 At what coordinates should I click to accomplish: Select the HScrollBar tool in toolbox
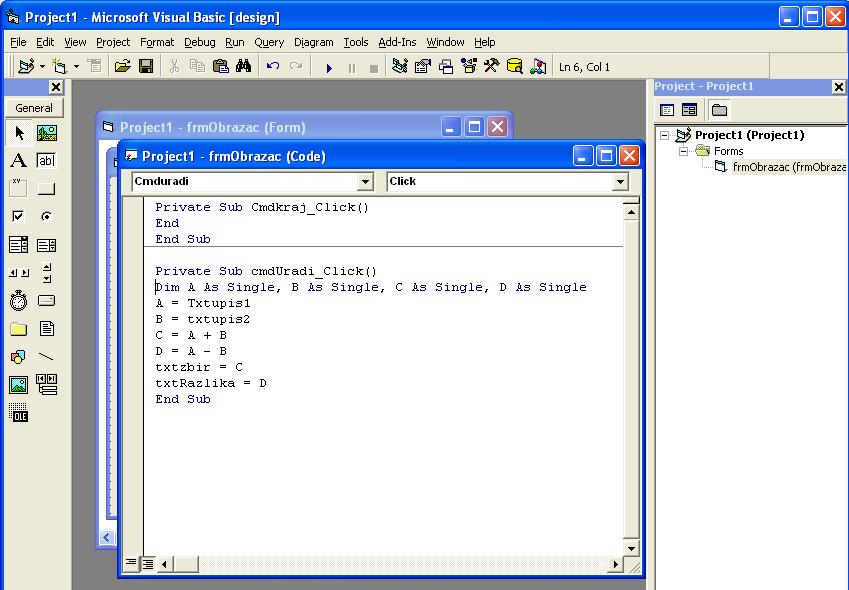[x=19, y=273]
